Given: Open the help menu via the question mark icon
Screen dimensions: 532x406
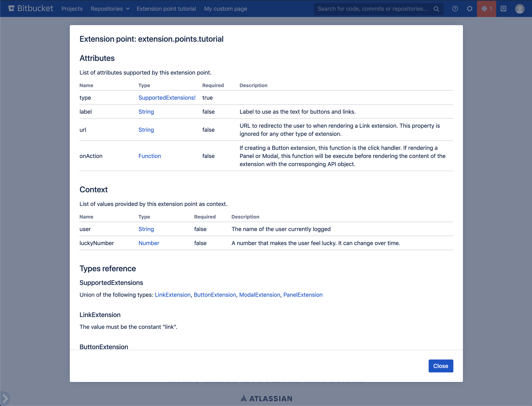Looking at the screenshot, I should click(455, 8).
